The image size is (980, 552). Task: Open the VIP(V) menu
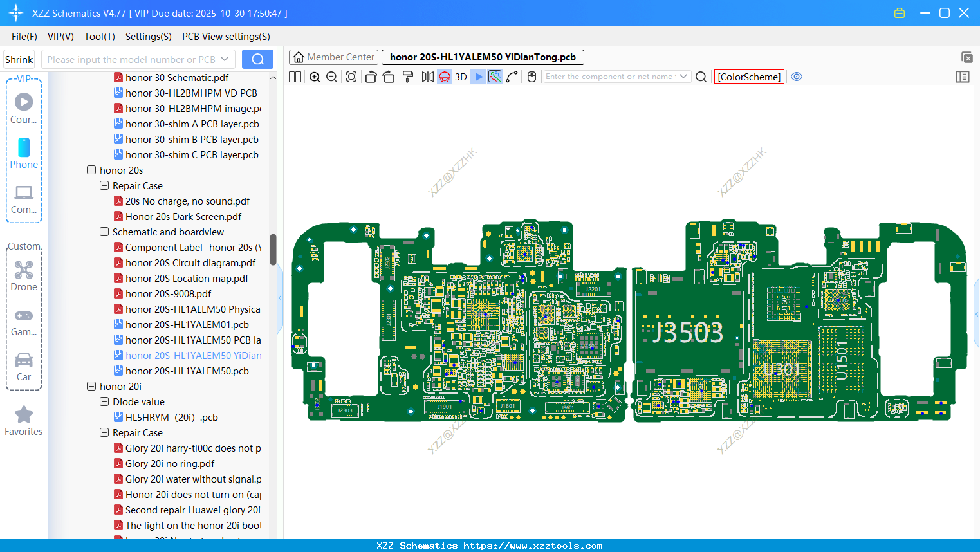pyautogui.click(x=60, y=37)
